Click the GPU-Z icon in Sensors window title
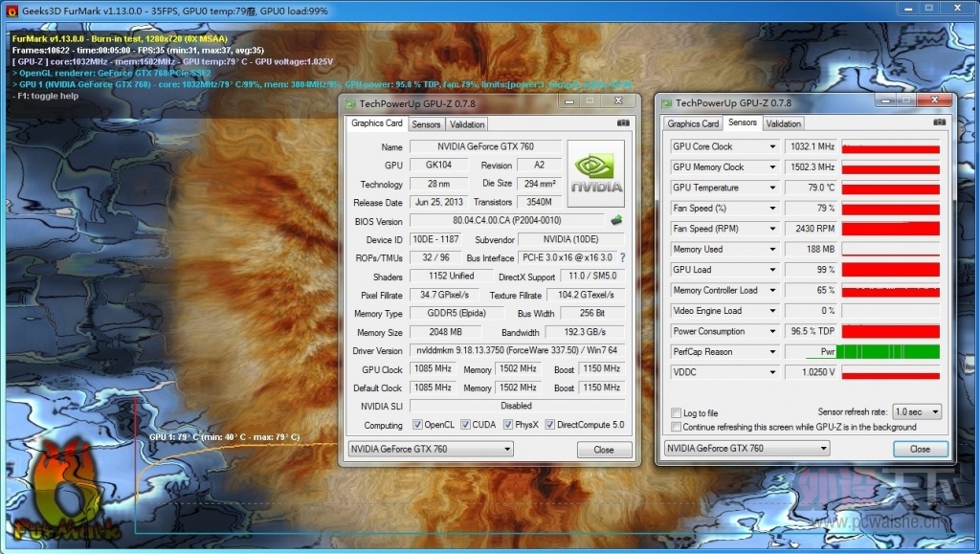Screen dimensions: 980x554 coord(667,103)
